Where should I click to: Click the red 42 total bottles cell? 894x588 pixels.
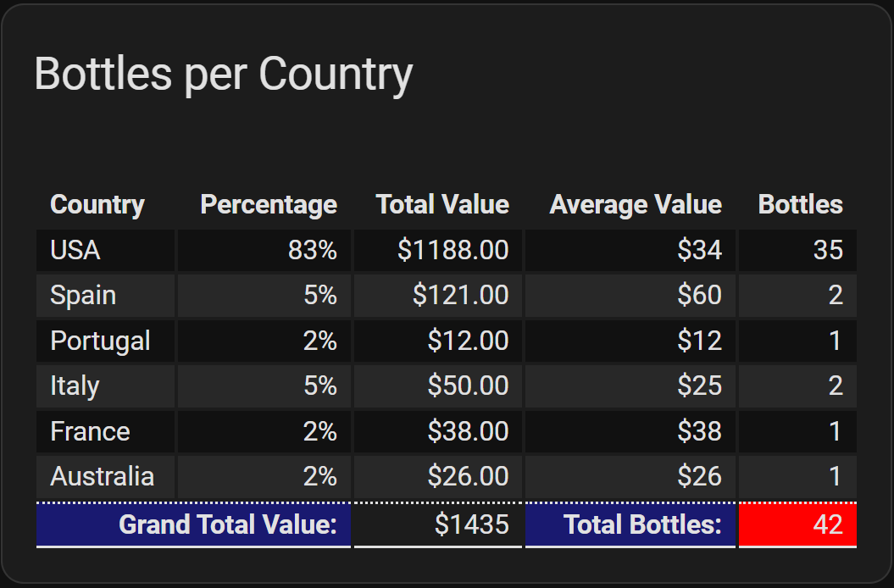tap(797, 524)
